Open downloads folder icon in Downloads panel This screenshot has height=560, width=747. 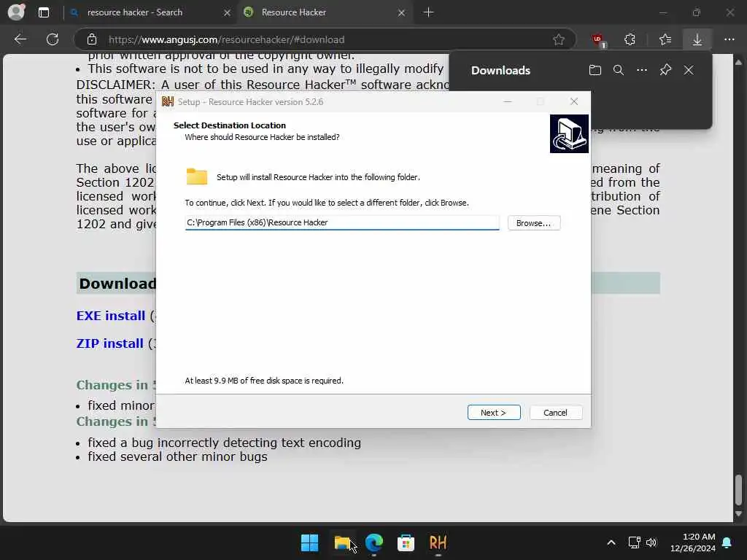tap(595, 71)
